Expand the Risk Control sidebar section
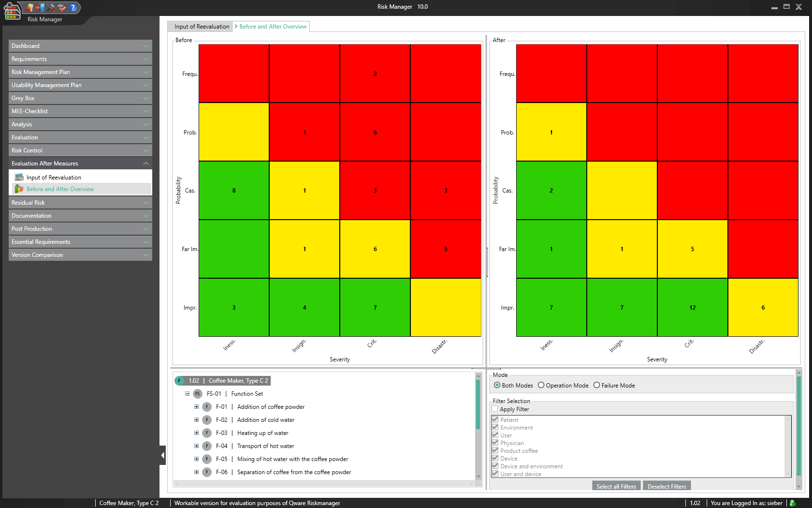Screen dimensions: 812x508 [80, 150]
